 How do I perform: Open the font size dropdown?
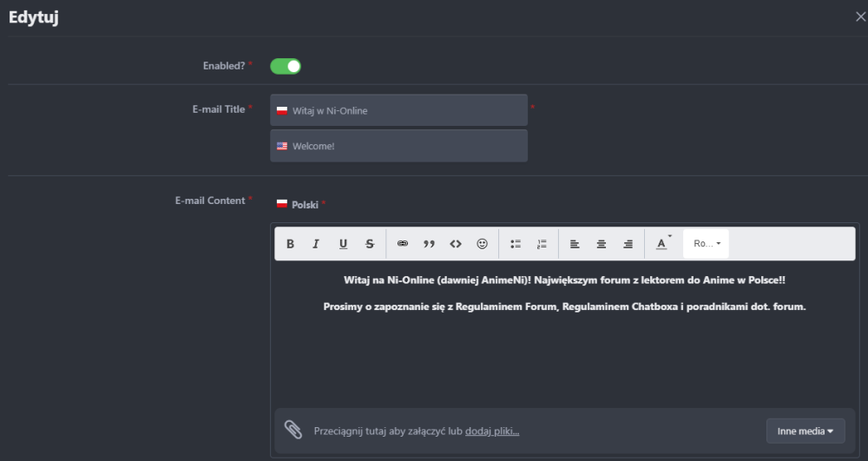(x=707, y=244)
